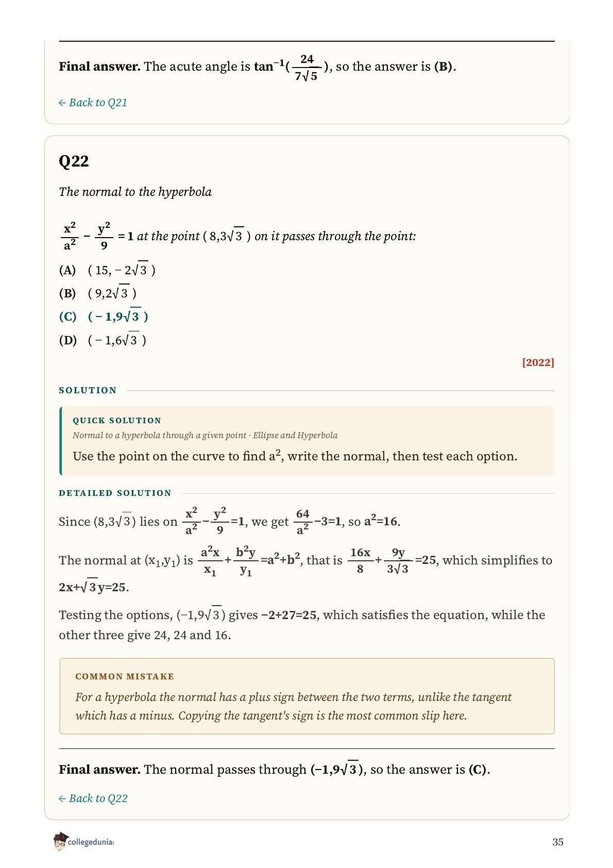
Task: Click the Back to Q22 link
Action: pos(93,798)
